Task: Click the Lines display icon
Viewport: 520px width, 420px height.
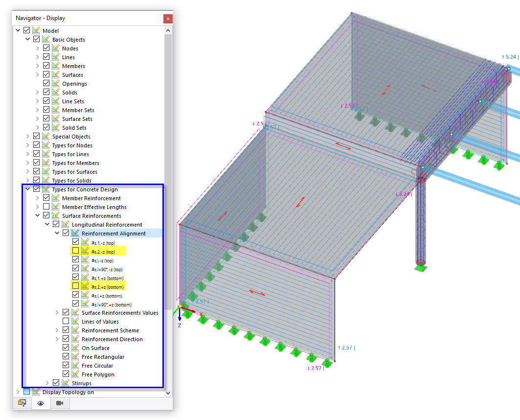Action: click(x=56, y=57)
